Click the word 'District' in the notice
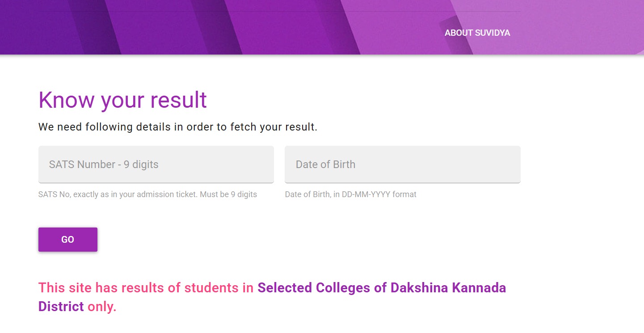The image size is (644, 333). (x=61, y=307)
